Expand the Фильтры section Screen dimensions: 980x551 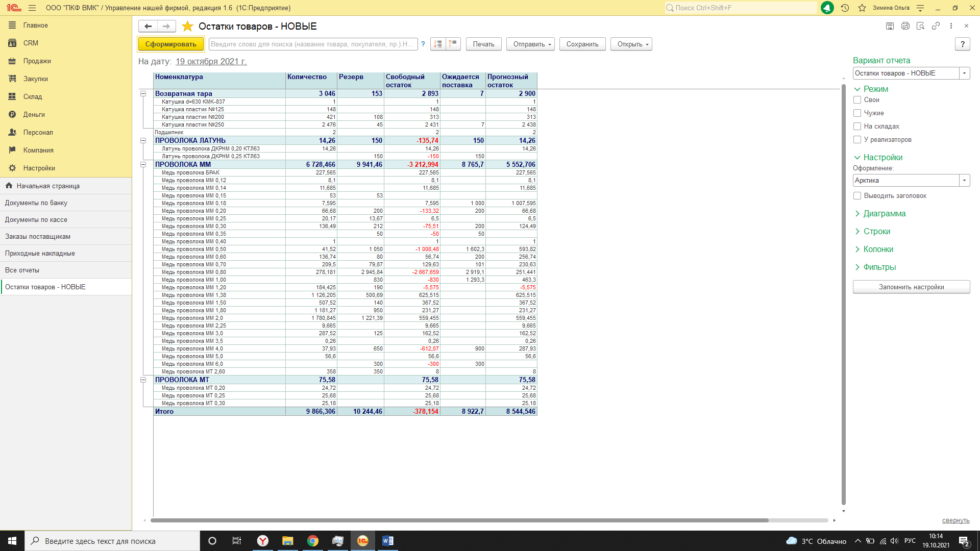(879, 267)
